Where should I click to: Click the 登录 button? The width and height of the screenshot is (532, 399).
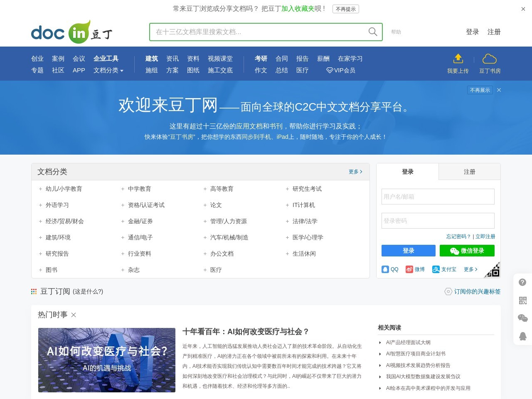point(408,251)
